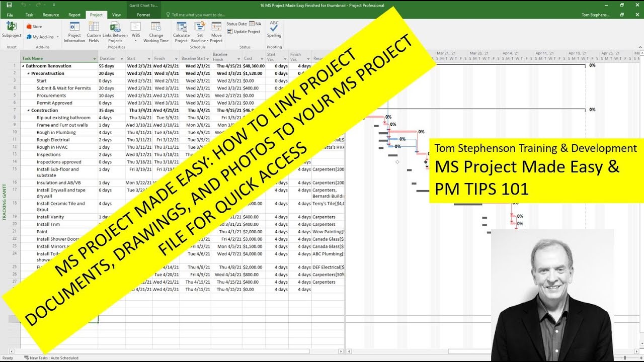
Task: Switch to the Task ribbon tab
Action: (x=29, y=15)
